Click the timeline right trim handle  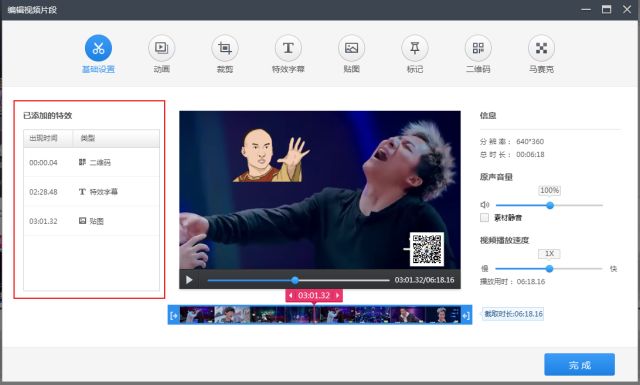(x=466, y=315)
